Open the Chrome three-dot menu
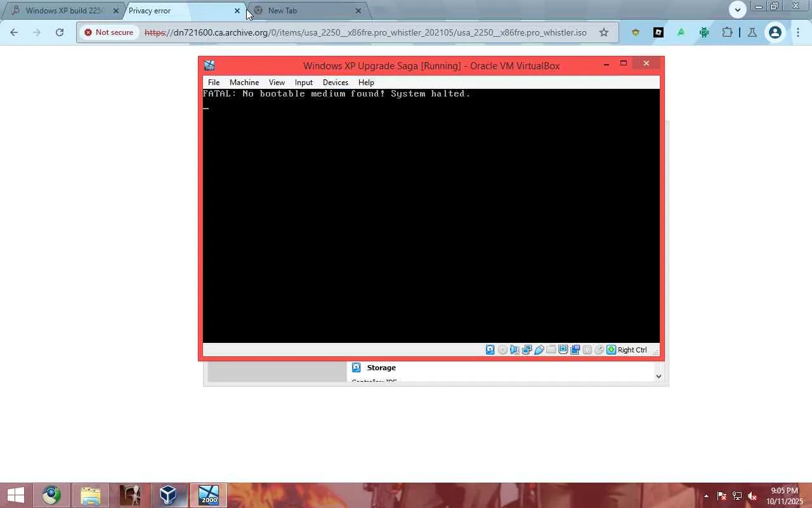Viewport: 812px width, 508px height. tap(798, 32)
